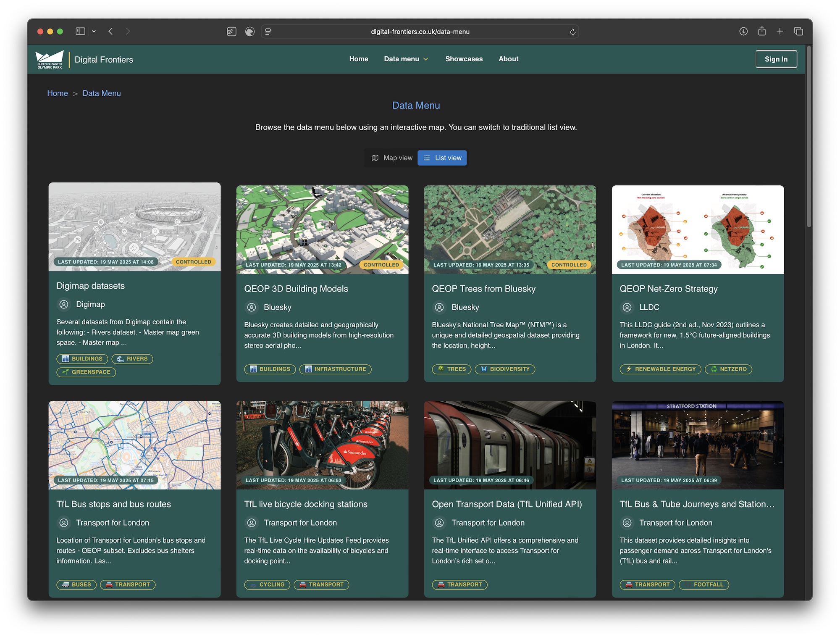The image size is (840, 637).
Task: Show the tab overview icon
Action: click(798, 32)
